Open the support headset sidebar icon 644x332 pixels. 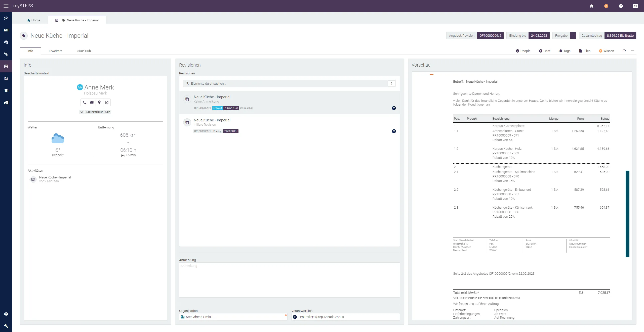pyautogui.click(x=6, y=42)
